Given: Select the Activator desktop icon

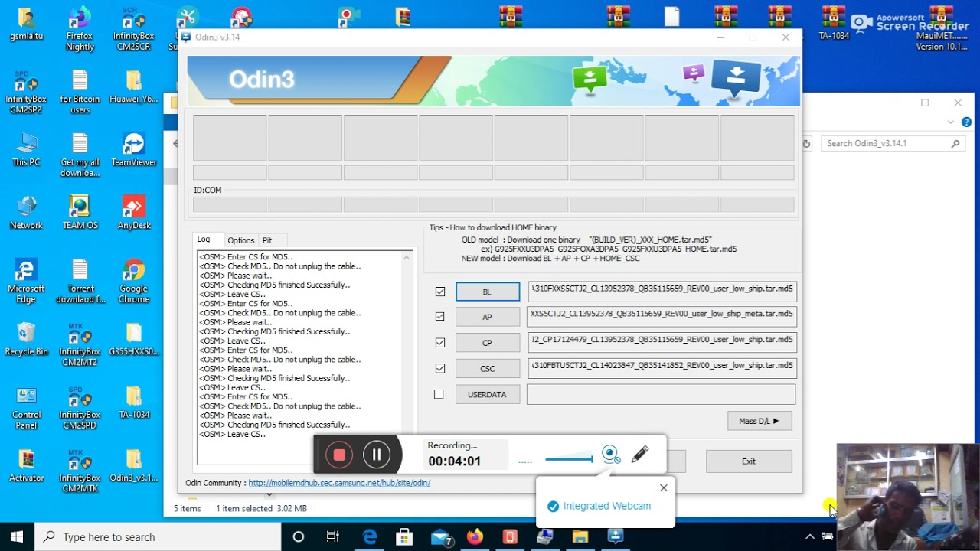Looking at the screenshot, I should coord(26,466).
